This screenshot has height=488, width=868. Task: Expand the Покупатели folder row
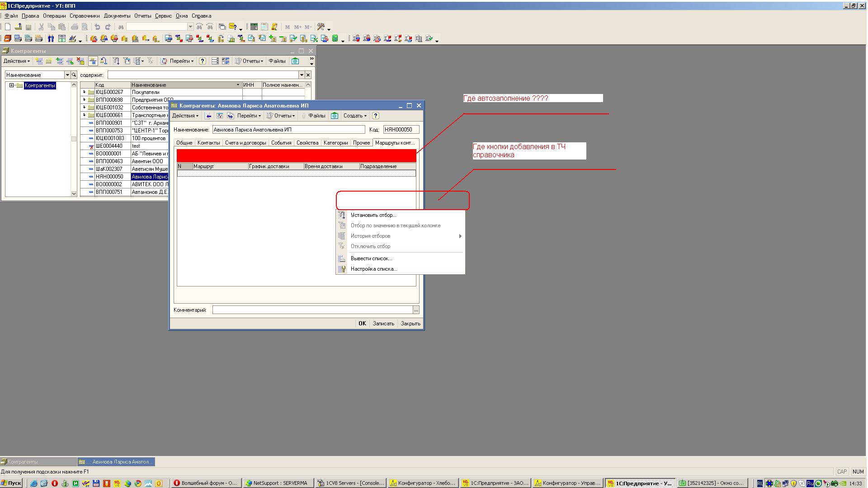(x=84, y=92)
